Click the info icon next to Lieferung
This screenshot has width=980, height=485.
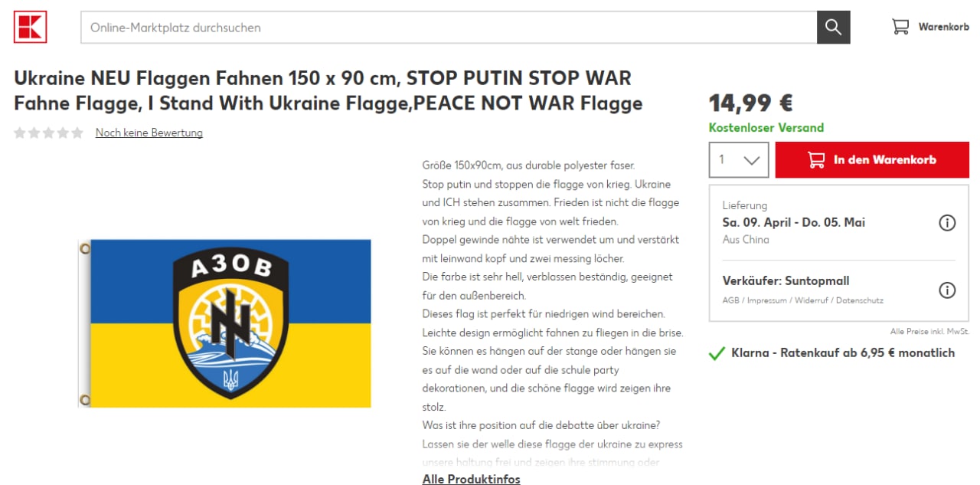pos(947,223)
